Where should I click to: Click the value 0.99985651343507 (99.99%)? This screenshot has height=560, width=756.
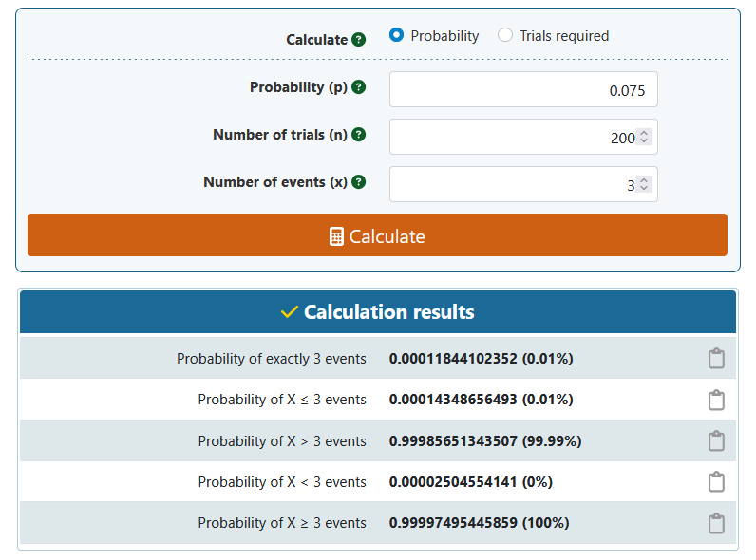point(485,441)
